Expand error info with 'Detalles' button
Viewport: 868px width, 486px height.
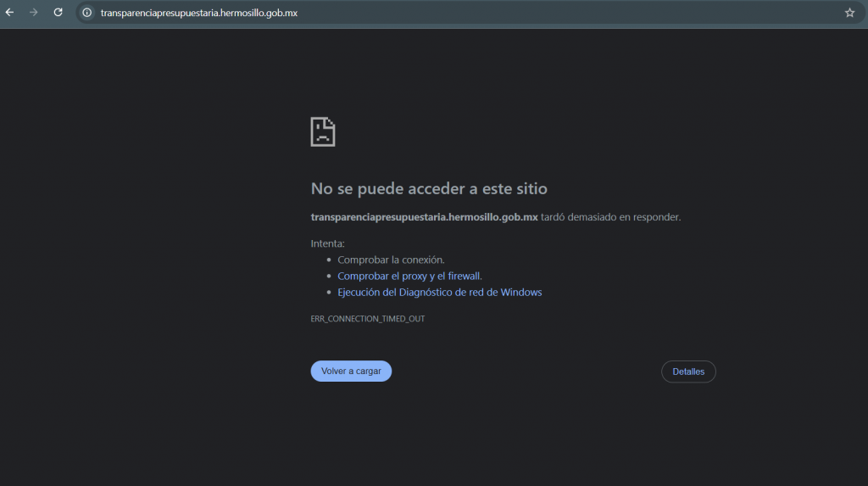click(688, 371)
